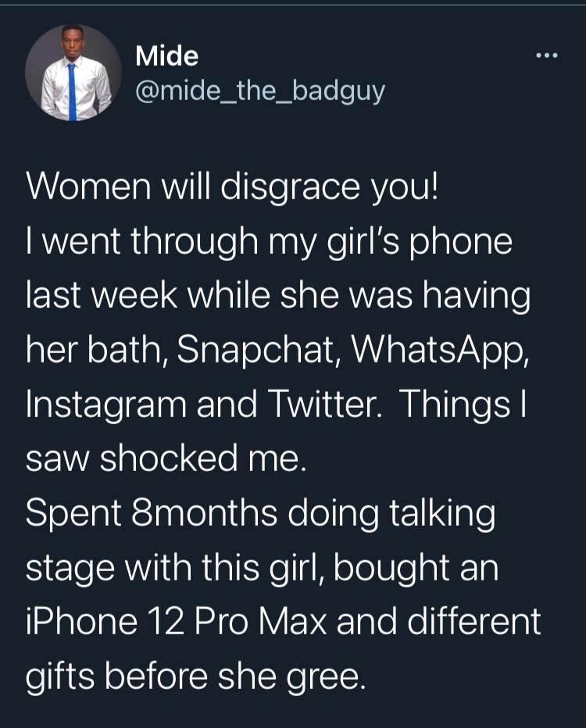Select the word "Snapchat" in the tweet
The image size is (586, 728).
pos(257,349)
